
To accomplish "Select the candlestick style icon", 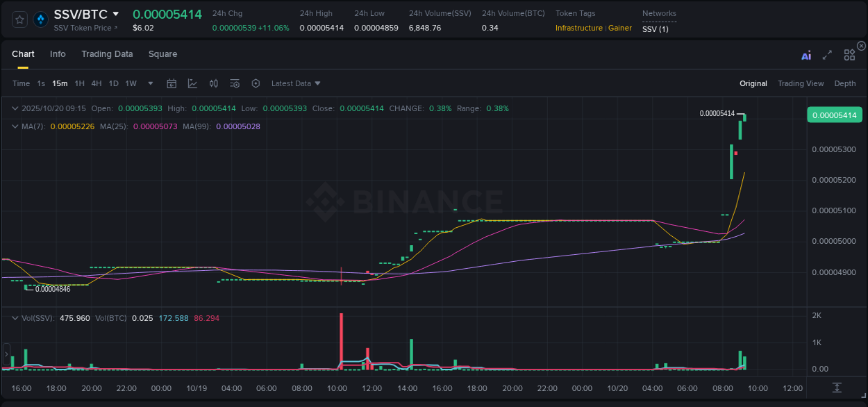I will (214, 83).
